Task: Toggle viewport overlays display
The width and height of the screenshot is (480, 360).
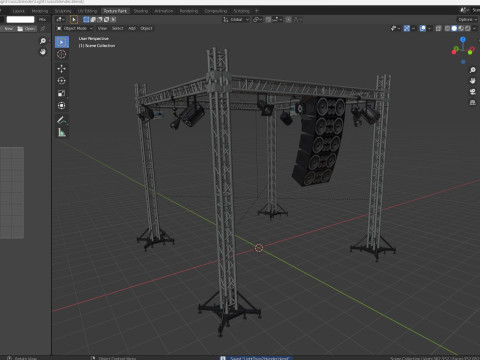Action: 422,28
